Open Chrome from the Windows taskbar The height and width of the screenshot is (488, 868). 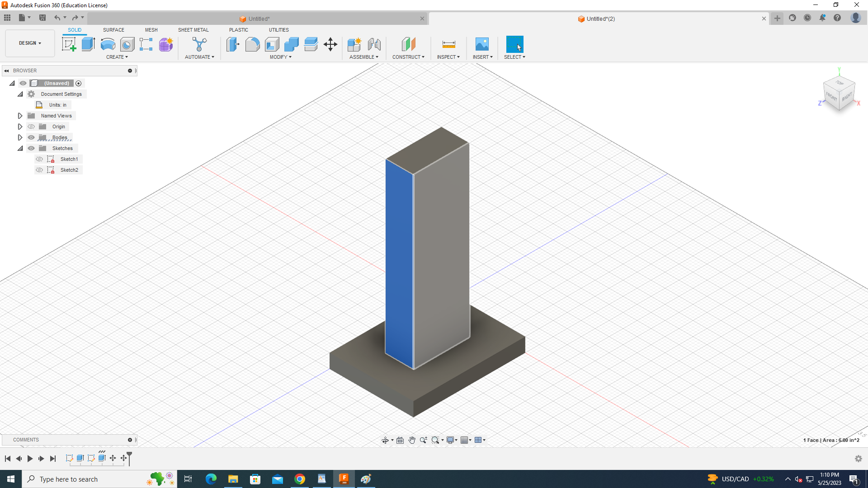[x=300, y=479]
